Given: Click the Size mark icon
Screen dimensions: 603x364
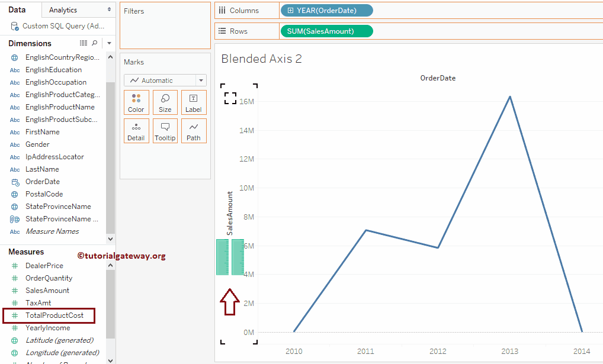Looking at the screenshot, I should (165, 102).
